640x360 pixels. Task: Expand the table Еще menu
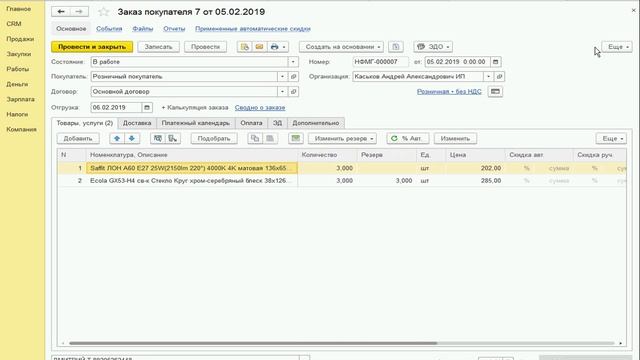point(611,138)
